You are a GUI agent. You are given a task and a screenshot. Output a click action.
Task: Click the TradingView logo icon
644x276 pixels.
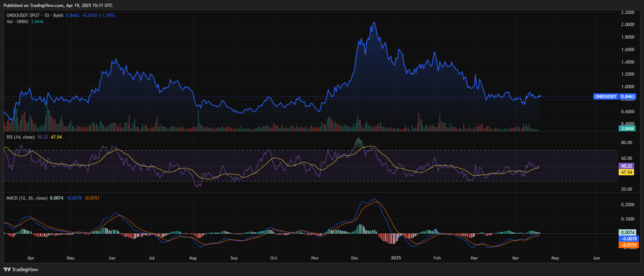[7, 269]
